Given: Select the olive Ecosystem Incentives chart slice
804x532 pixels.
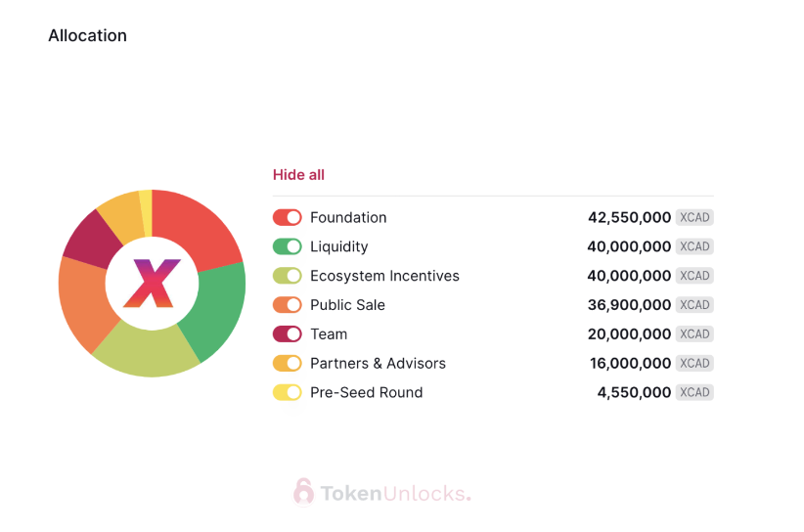Looking at the screenshot, I should coord(146,351).
